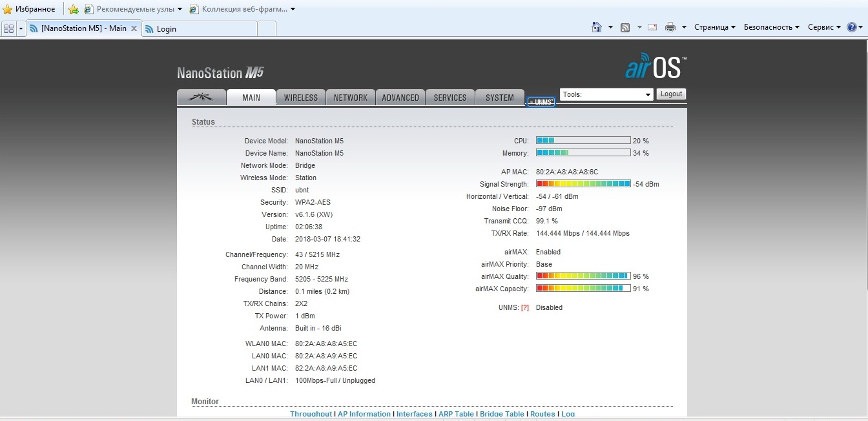Expand the RSS feeds dropdown arrow
Viewport: 868px width, 421px height.
639,27
